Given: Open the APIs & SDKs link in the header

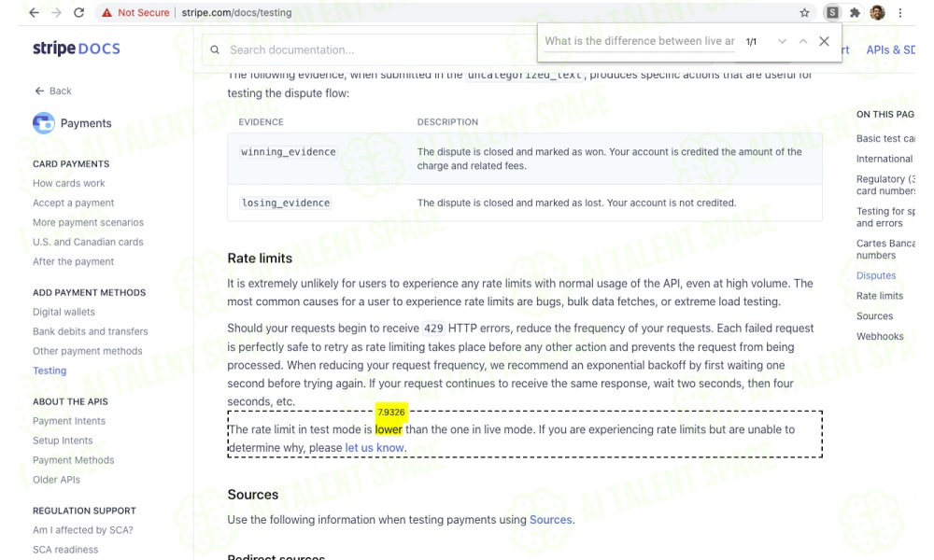Looking at the screenshot, I should [x=890, y=50].
